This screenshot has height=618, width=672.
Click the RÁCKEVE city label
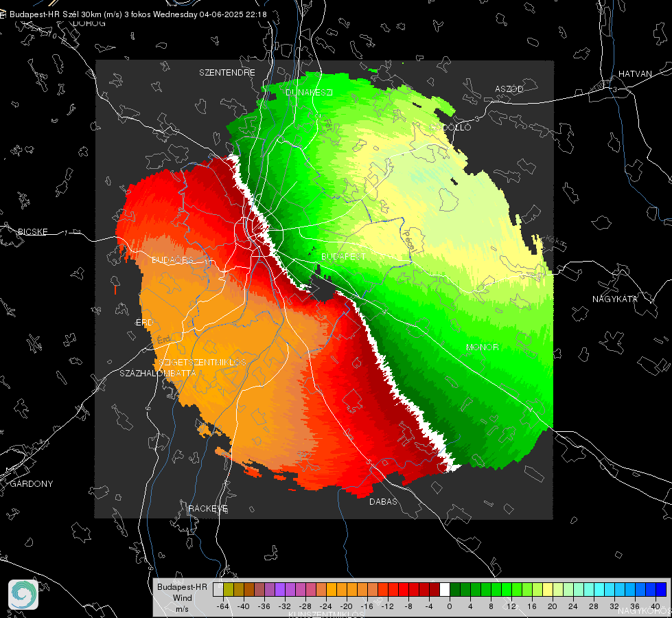208,509
